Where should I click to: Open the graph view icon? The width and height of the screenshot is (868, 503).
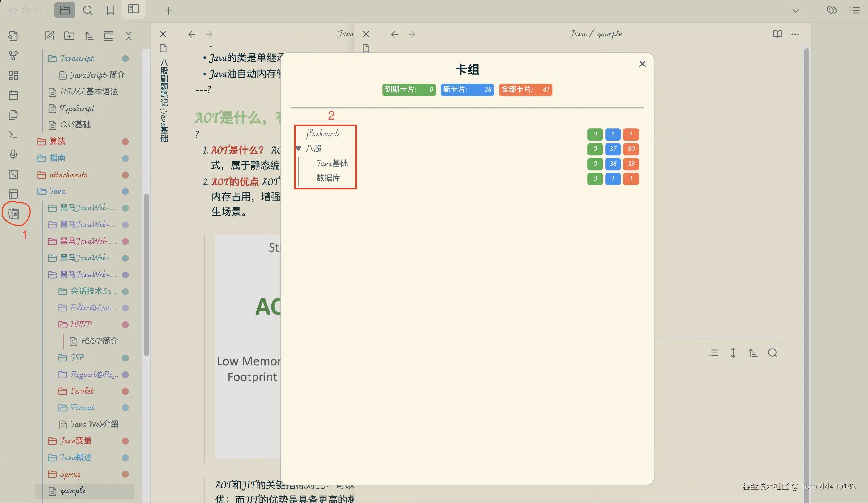(13, 55)
